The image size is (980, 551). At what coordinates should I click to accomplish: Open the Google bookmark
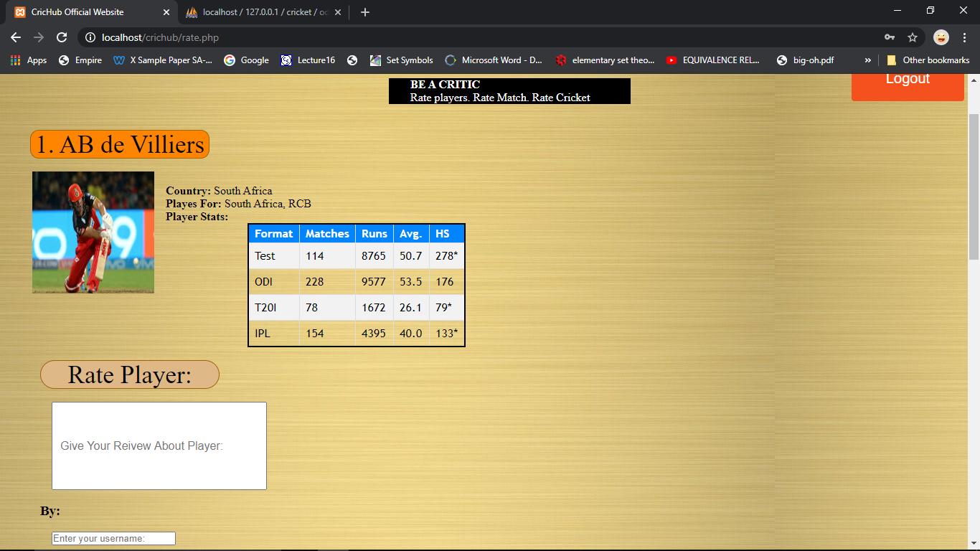tap(246, 60)
